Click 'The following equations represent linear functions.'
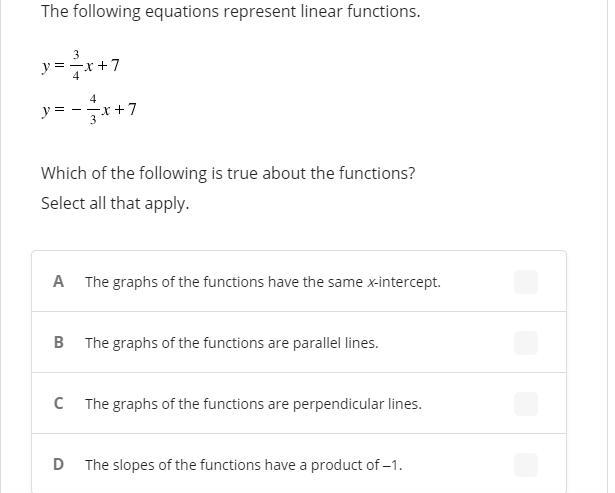615x493 pixels. coord(231,12)
